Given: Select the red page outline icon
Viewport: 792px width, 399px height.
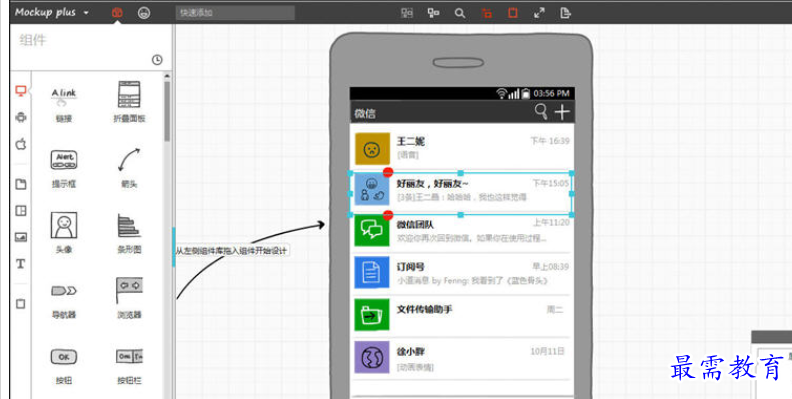Looking at the screenshot, I should click(513, 13).
